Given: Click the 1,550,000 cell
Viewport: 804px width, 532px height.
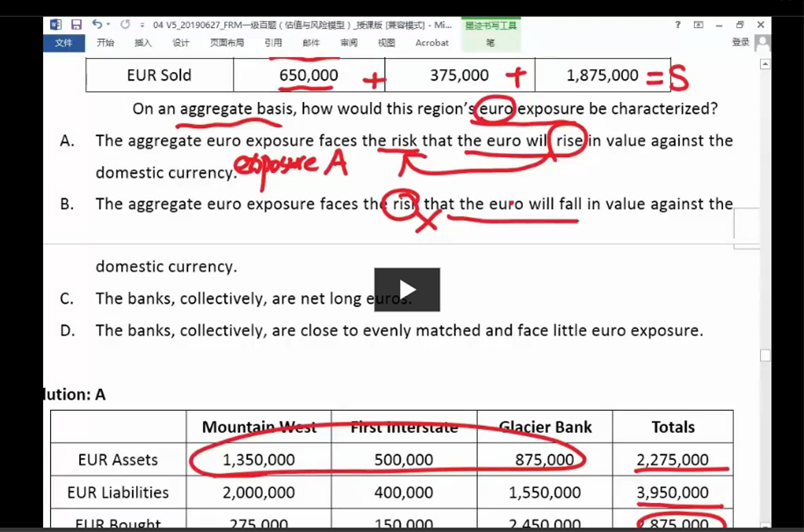Looking at the screenshot, I should [x=545, y=492].
